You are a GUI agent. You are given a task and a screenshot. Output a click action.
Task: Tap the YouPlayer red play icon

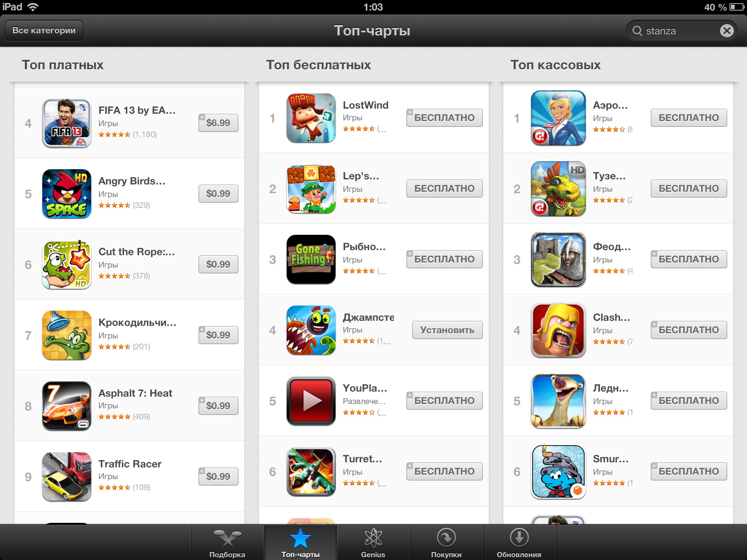(x=311, y=401)
